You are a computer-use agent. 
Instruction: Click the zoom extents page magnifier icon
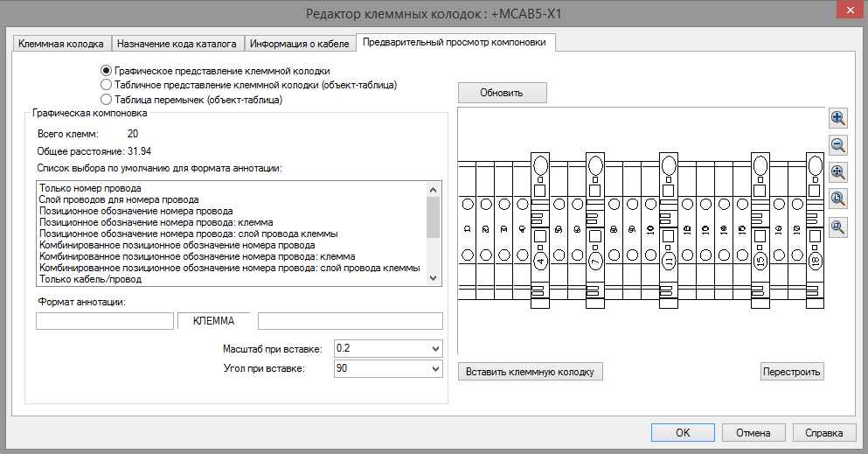click(838, 199)
